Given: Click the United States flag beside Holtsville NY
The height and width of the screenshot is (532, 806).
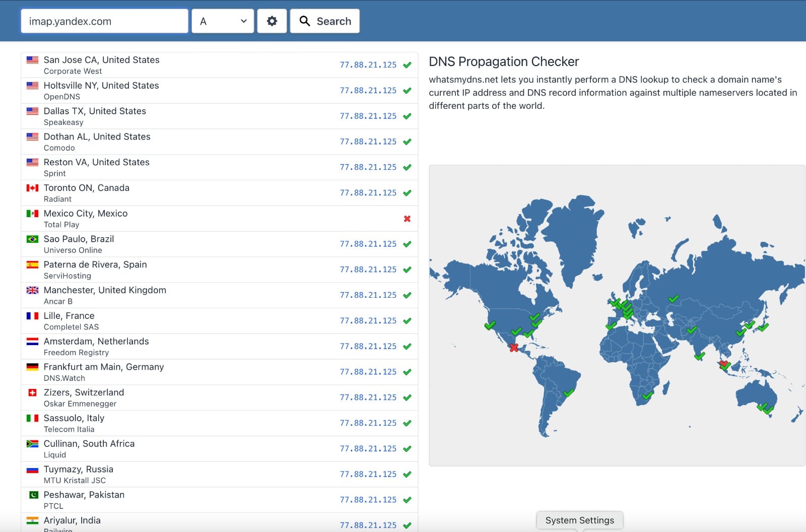Looking at the screenshot, I should [x=32, y=86].
